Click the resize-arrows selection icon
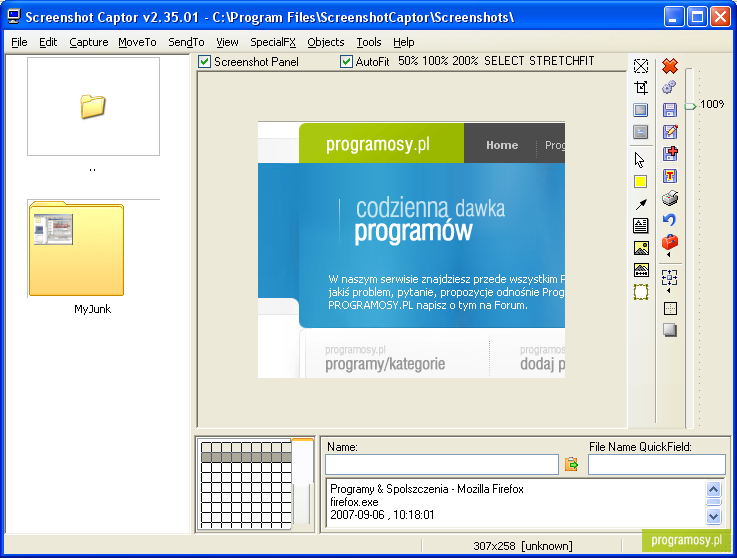This screenshot has width=737, height=558. coord(669,277)
